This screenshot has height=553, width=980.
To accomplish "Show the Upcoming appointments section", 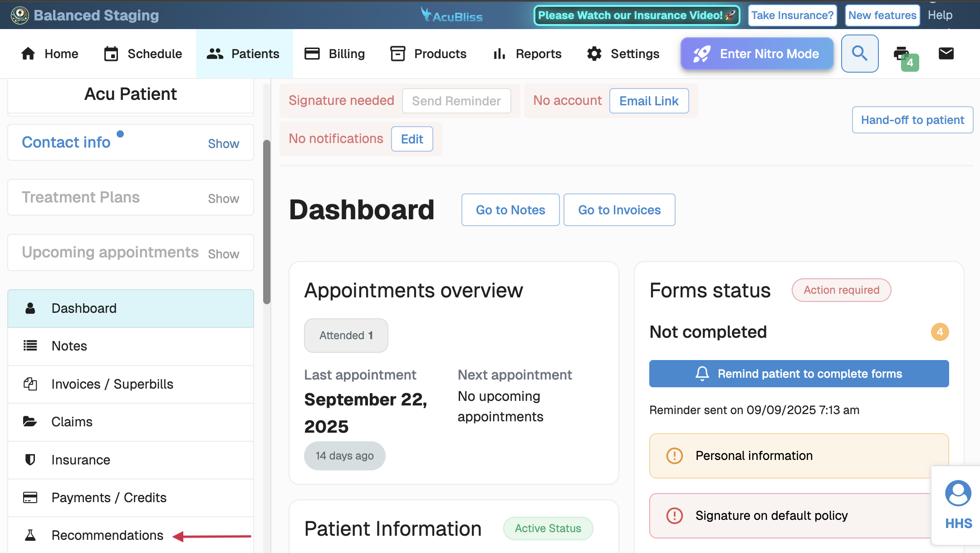I will (x=223, y=254).
